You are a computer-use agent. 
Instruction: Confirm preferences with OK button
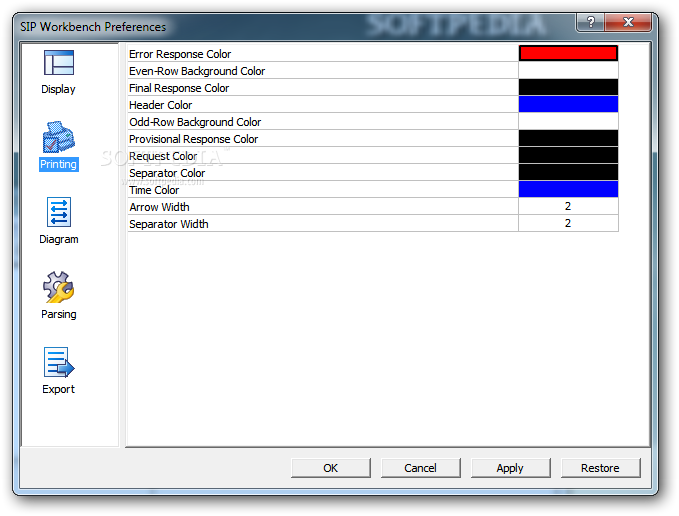(331, 468)
